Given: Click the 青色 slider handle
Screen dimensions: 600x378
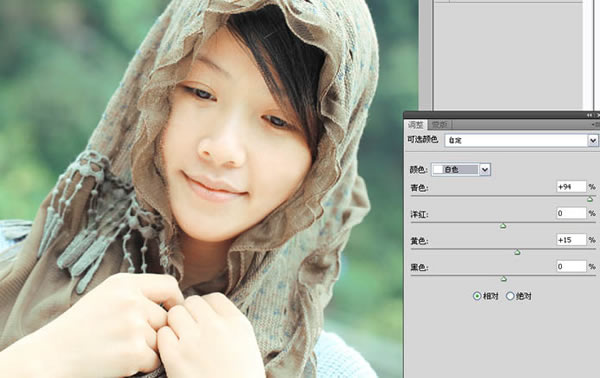Looking at the screenshot, I should click(x=590, y=199).
